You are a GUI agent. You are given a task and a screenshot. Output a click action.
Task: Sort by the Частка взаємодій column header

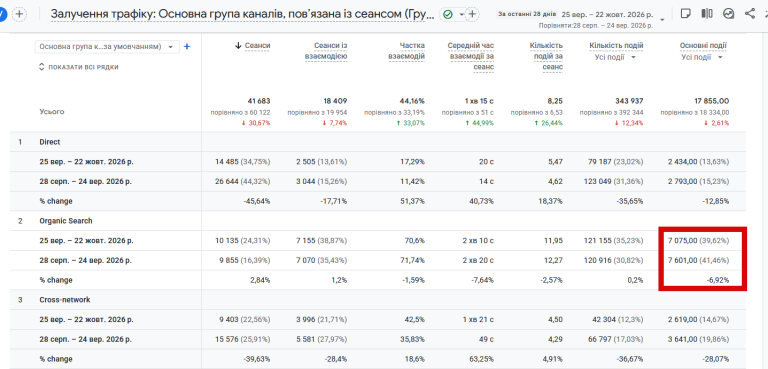click(x=407, y=51)
